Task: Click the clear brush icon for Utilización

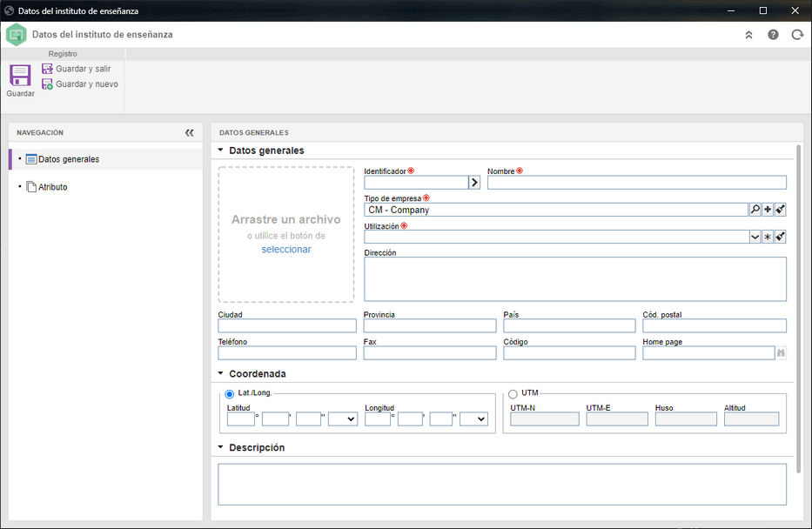Action: click(780, 237)
